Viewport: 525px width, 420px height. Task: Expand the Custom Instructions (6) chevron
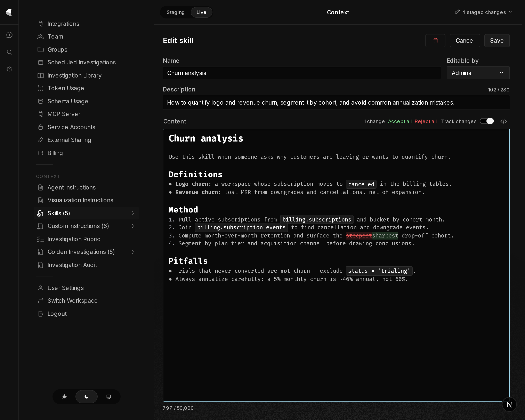tap(133, 226)
